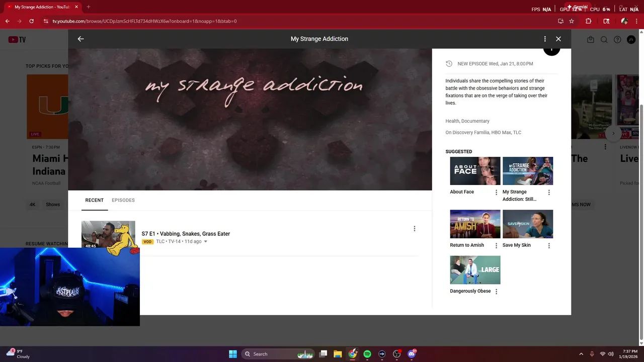Close the My Strange Addiction panel
This screenshot has width=644, height=362.
[x=558, y=39]
